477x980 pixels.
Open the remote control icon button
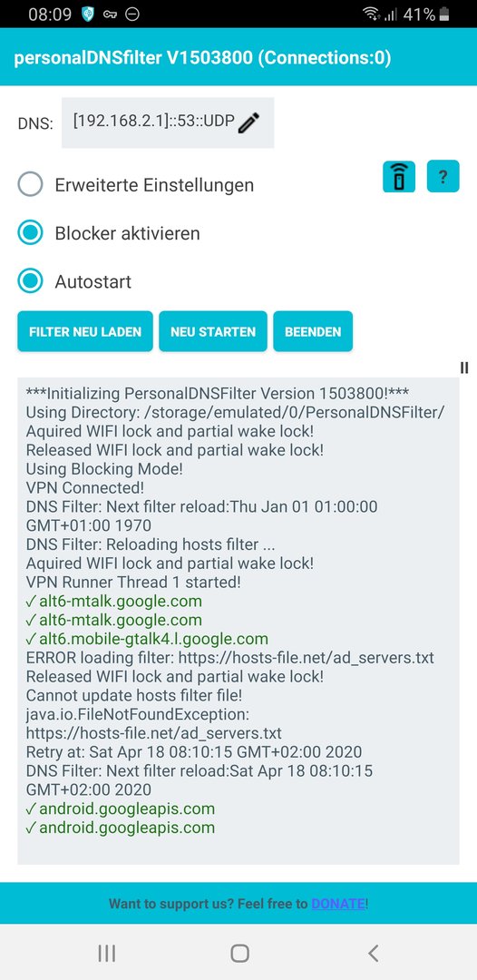tap(399, 176)
